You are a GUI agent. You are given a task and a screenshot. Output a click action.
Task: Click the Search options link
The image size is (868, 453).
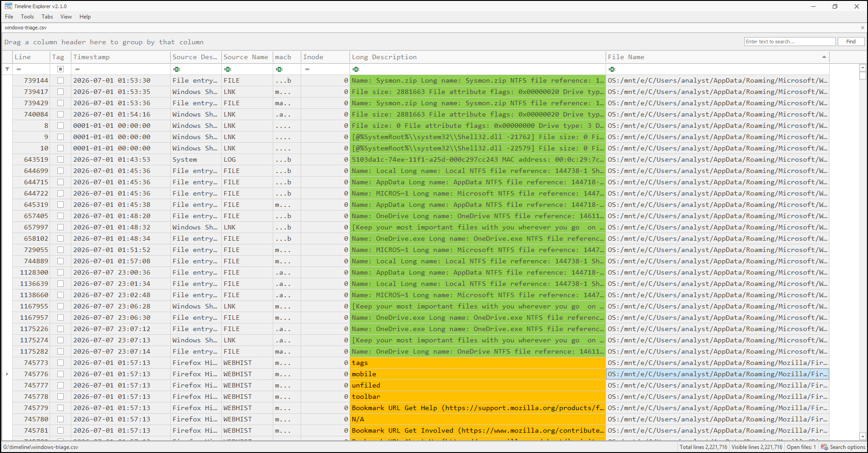[x=847, y=447]
